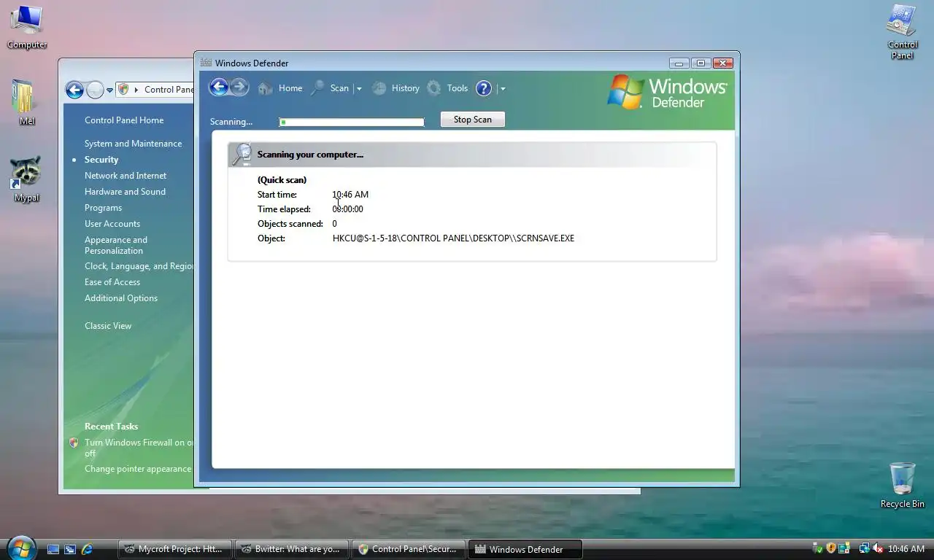Switch to Bwitter taskbar window
This screenshot has width=934, height=560.
pyautogui.click(x=292, y=549)
